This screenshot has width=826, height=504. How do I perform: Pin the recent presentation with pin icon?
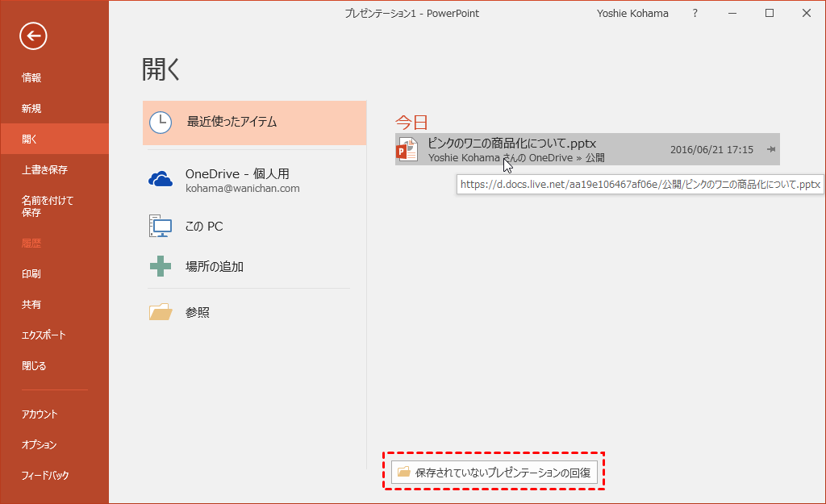[771, 149]
